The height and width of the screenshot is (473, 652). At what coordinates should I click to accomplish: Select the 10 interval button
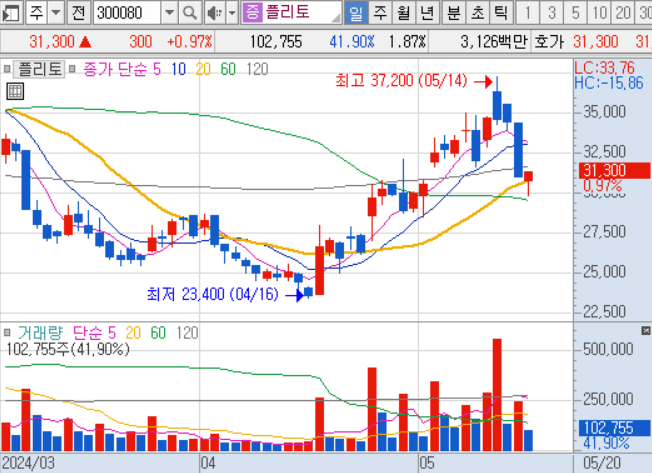tap(599, 13)
